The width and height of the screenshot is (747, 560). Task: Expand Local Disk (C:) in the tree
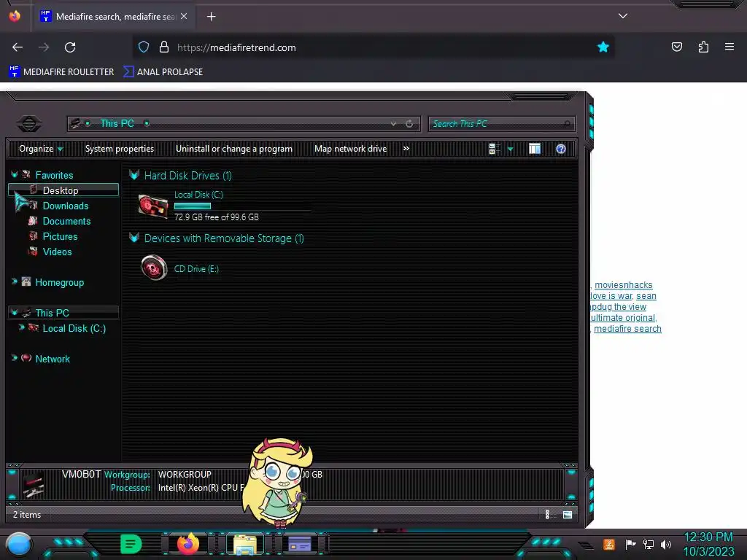21,327
